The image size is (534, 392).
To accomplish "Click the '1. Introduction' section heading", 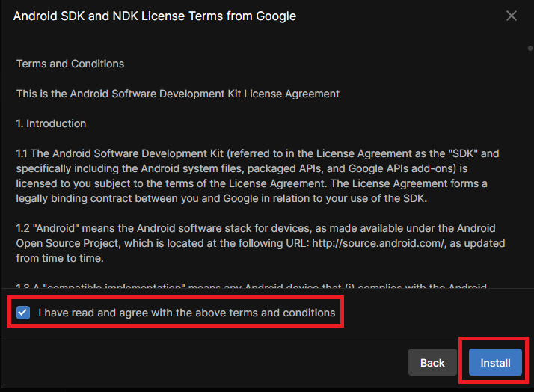I will 51,123.
